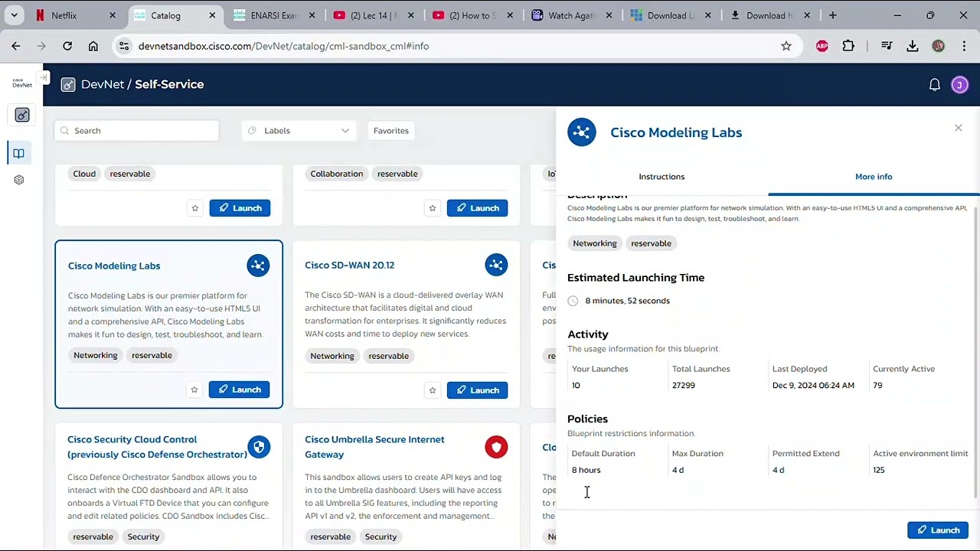
Task: Favorite the Collaboration reservable card
Action: pyautogui.click(x=433, y=208)
